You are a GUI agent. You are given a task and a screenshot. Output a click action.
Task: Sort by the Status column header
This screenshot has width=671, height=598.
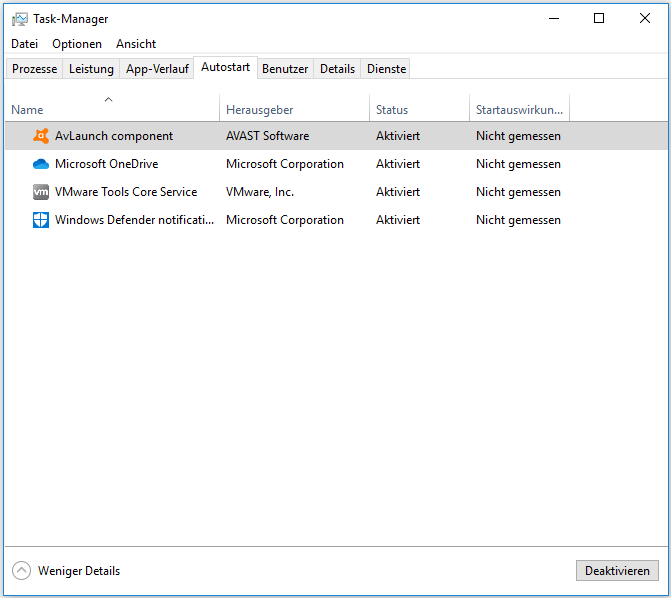pos(419,110)
